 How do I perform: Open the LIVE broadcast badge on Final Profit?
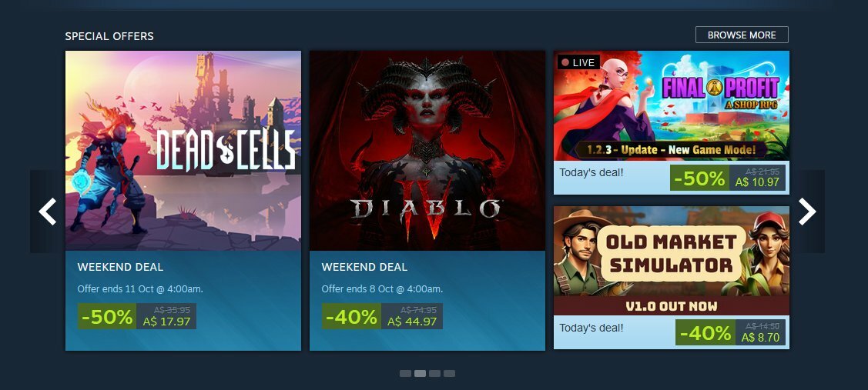pyautogui.click(x=578, y=62)
